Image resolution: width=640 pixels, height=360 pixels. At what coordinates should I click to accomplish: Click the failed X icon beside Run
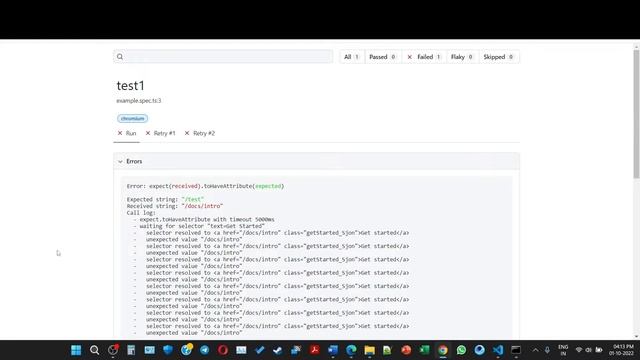coord(120,133)
